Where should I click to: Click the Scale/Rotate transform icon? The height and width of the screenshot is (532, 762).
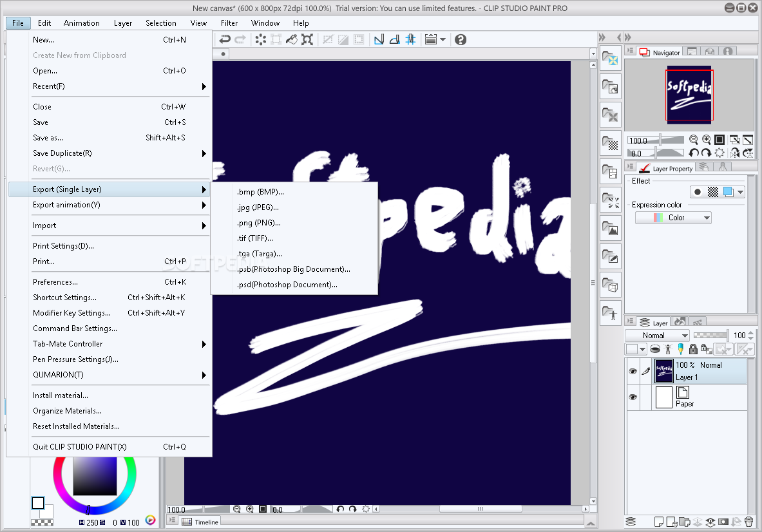(307, 39)
